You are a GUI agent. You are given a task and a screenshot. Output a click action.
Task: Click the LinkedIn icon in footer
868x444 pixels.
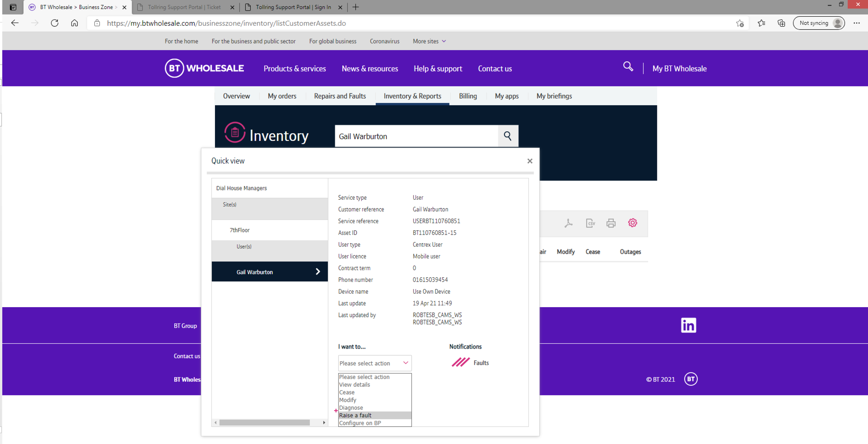coord(688,325)
